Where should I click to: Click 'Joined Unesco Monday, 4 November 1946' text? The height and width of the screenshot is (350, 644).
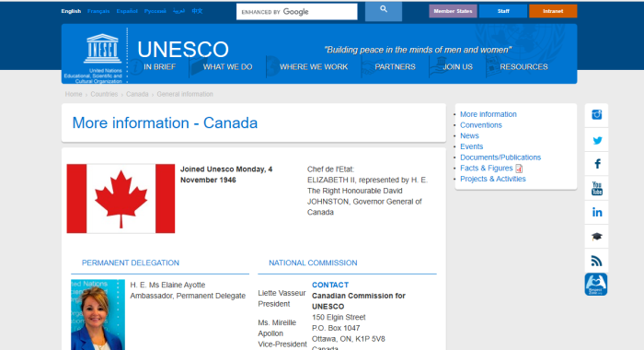(226, 174)
